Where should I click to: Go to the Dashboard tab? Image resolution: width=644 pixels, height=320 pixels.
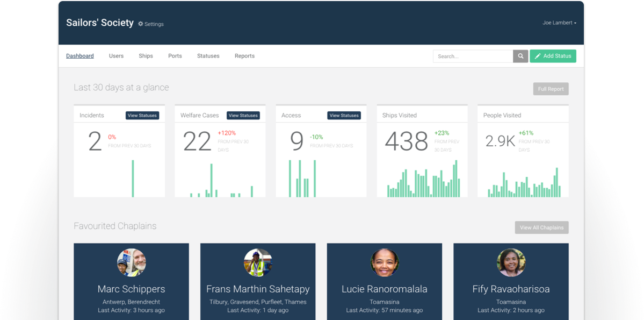coord(79,56)
